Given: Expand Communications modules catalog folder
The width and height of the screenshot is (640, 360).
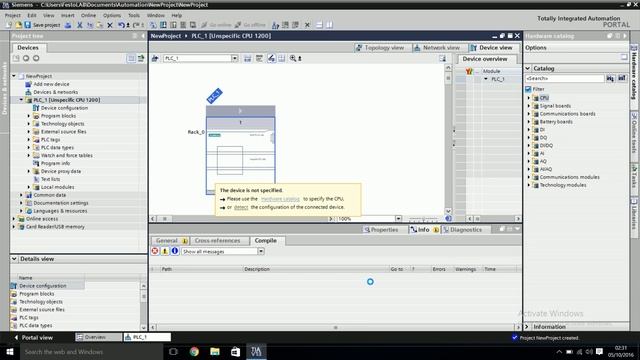Looking at the screenshot, I should 529,177.
